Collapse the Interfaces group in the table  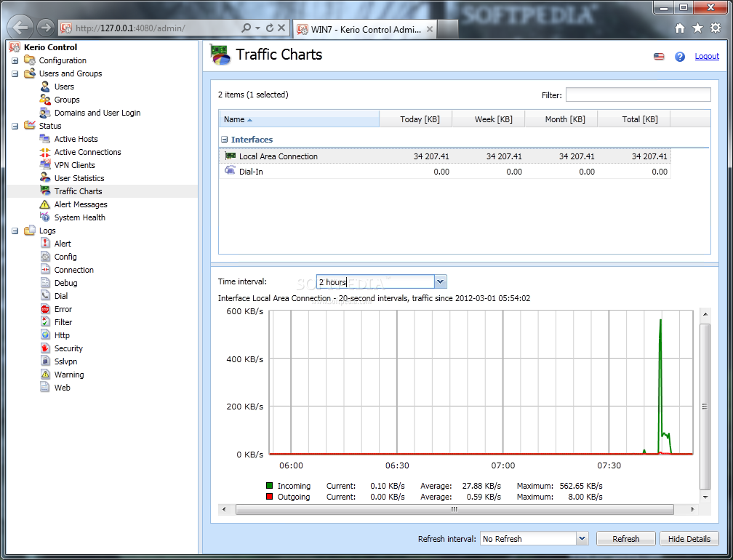tap(225, 140)
